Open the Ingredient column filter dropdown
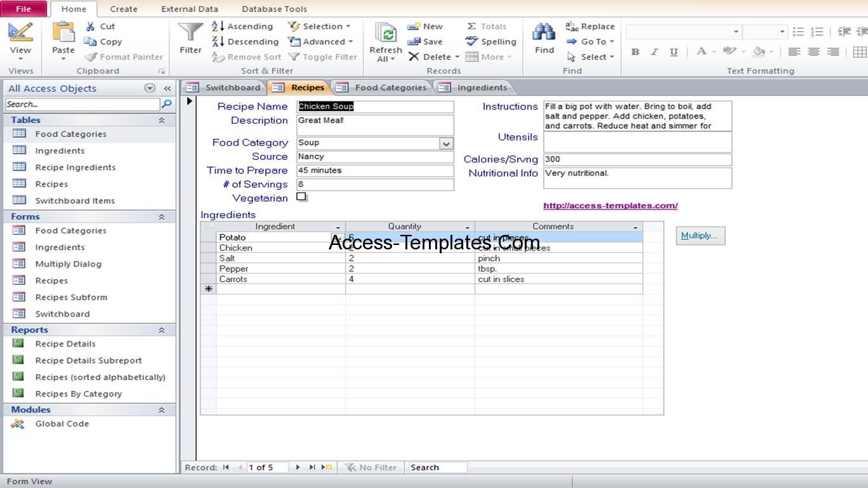This screenshot has height=488, width=868. click(337, 227)
